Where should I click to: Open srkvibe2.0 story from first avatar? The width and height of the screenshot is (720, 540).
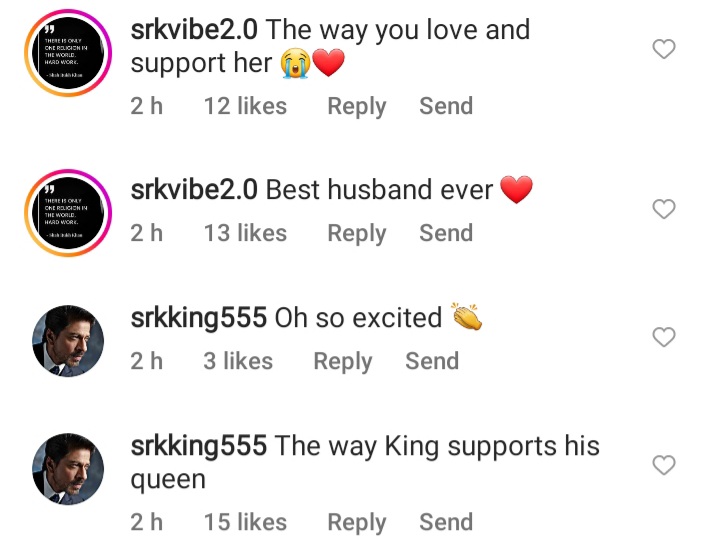pos(68,53)
